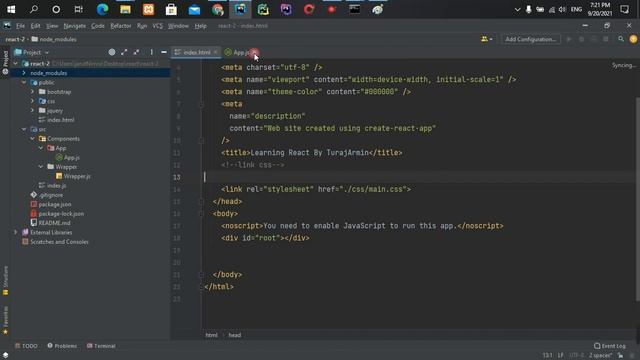
Task: Open the Structure side stripe tab
Action: [x=5, y=280]
